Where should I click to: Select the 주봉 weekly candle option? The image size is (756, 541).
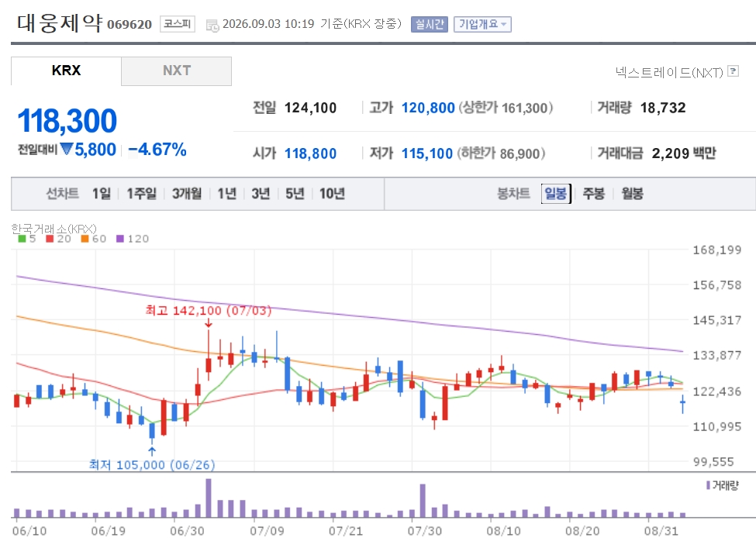pos(593,194)
